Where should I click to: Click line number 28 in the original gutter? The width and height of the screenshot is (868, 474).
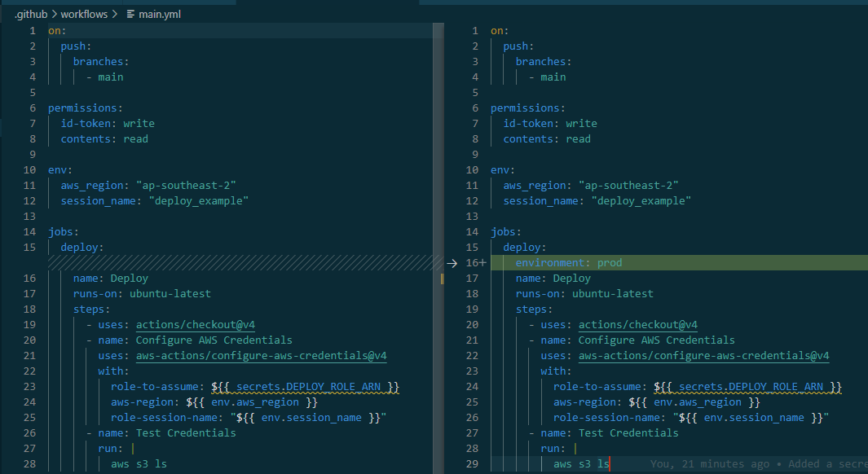coord(29,464)
